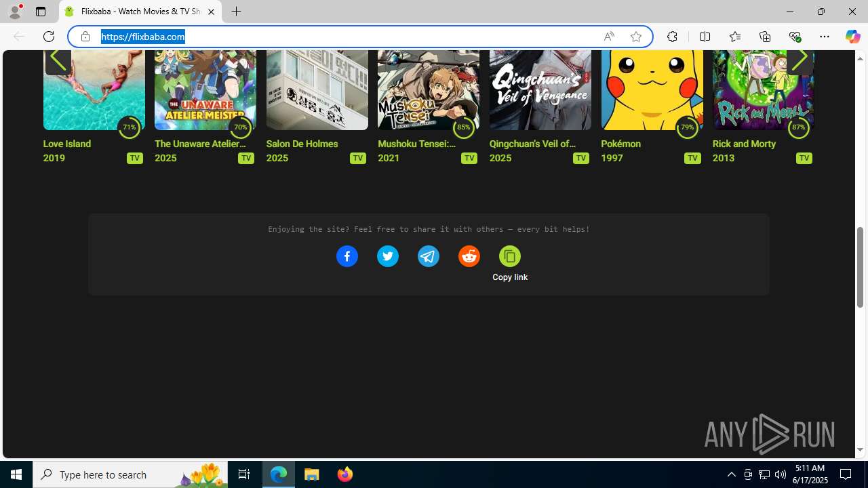Close the Flixbaba tab
Screen dimensions: 868x488
(x=211, y=12)
